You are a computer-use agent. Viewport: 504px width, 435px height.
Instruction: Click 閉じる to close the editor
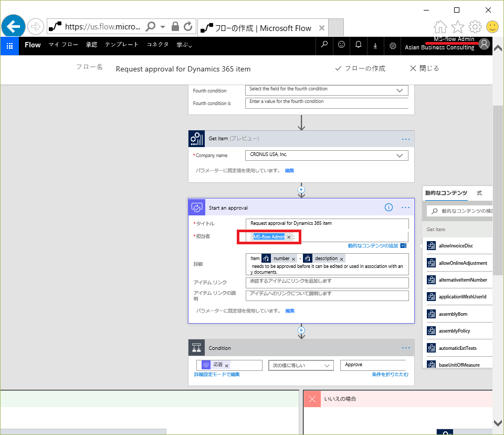click(425, 68)
